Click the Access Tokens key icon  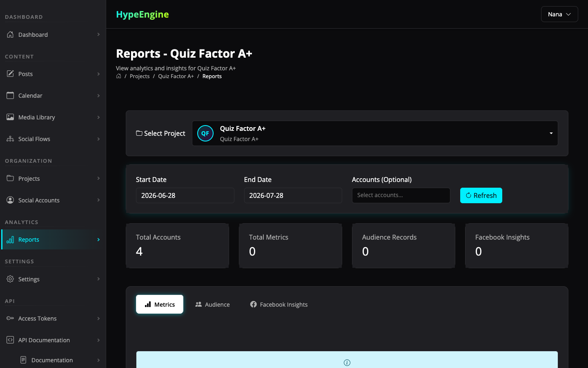tap(10, 318)
